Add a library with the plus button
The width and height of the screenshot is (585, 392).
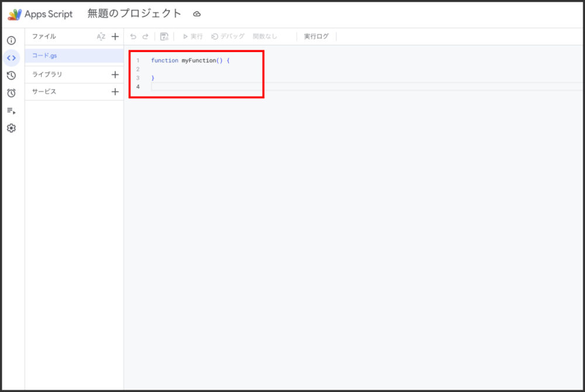[x=115, y=74]
